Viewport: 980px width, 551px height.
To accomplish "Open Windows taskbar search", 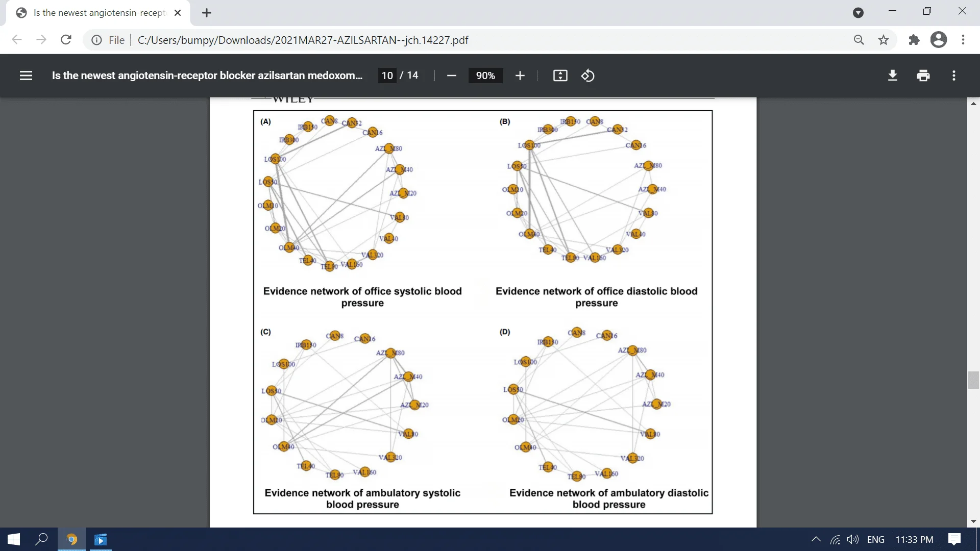I will click(x=42, y=539).
